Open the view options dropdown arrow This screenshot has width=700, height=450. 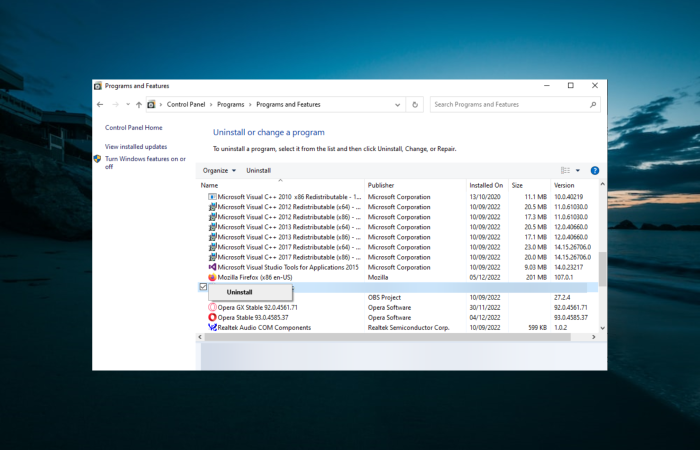(578, 171)
